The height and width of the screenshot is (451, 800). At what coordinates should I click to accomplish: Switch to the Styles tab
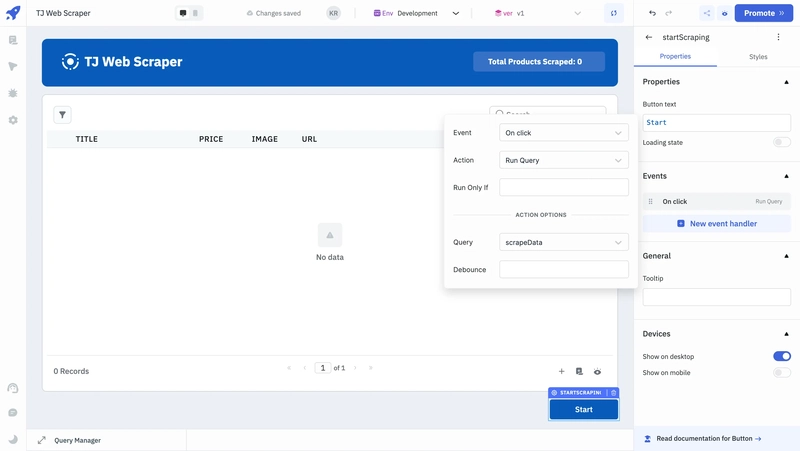coord(758,57)
